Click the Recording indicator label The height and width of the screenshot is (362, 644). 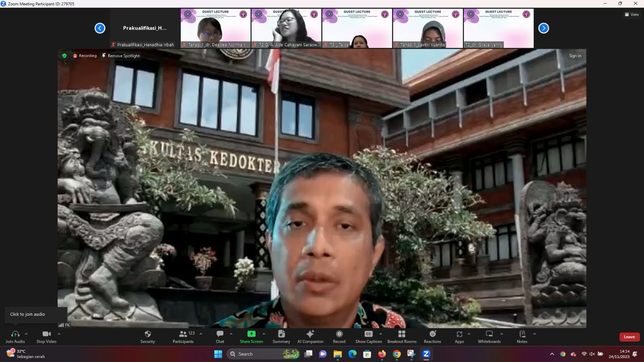point(85,56)
